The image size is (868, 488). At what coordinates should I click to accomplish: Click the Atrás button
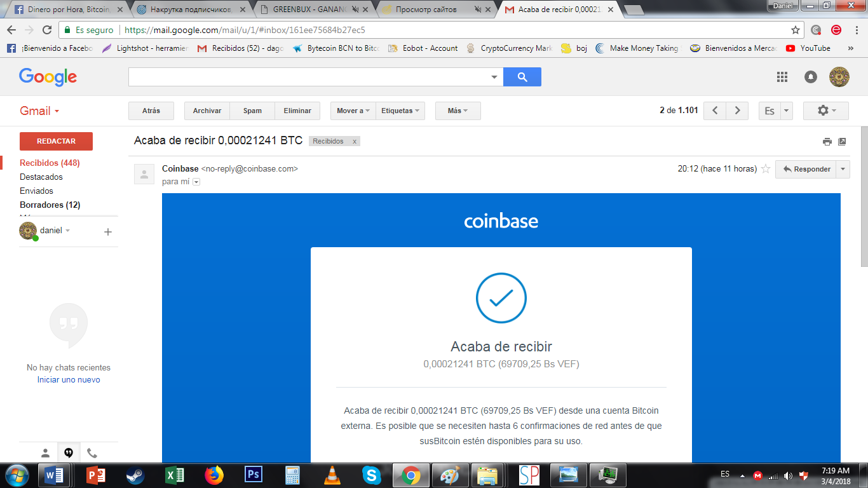151,111
